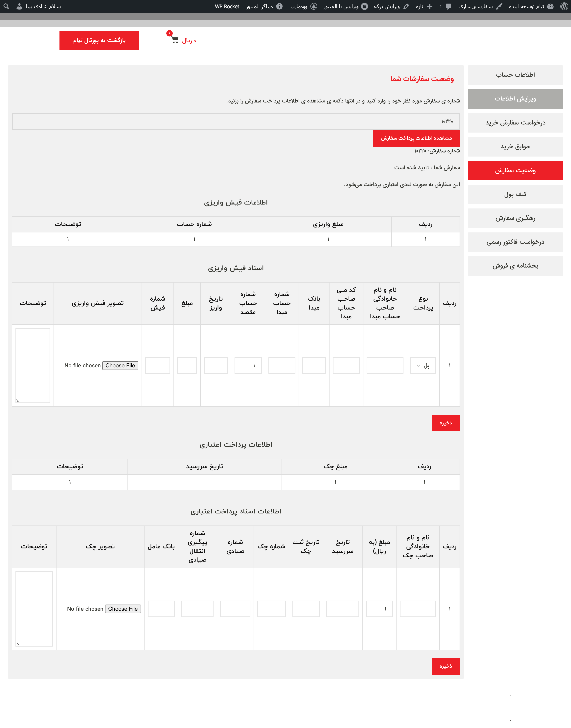Click the plus icon for تازه
571x728 pixels.
[430, 6]
